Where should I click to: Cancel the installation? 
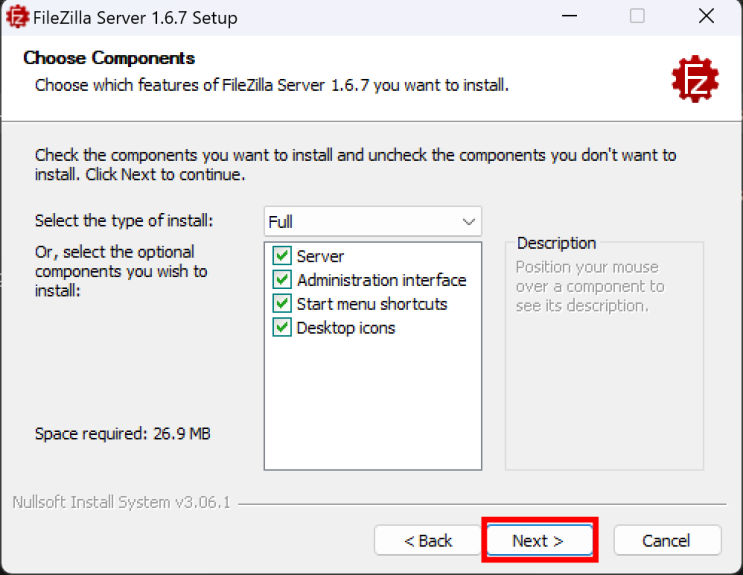(x=666, y=541)
